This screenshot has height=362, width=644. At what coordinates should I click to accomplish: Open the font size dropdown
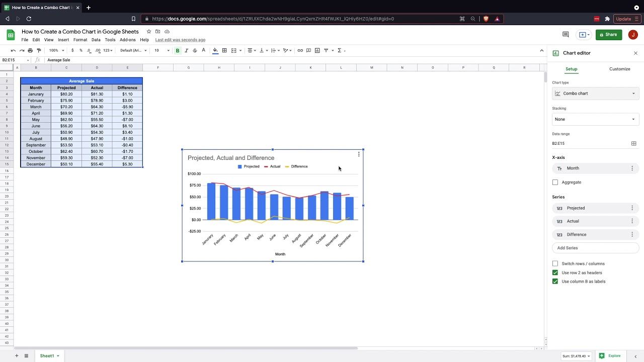point(163,50)
